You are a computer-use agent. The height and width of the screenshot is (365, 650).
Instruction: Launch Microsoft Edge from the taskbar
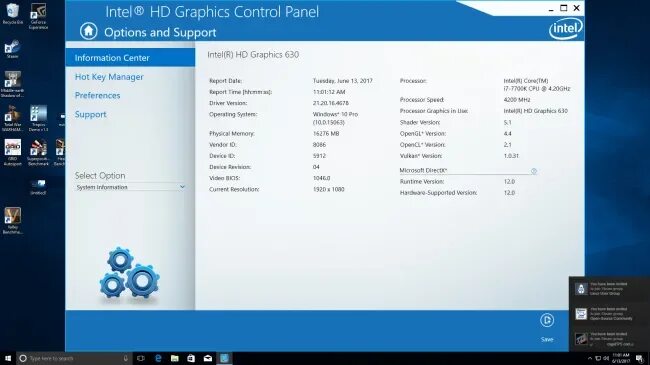click(158, 358)
